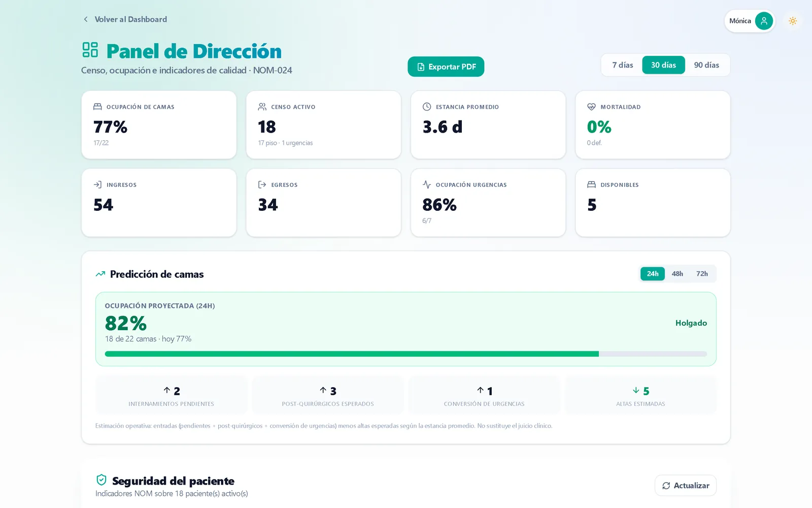Choose the 72h prediction window
The image size is (812, 508).
point(702,274)
